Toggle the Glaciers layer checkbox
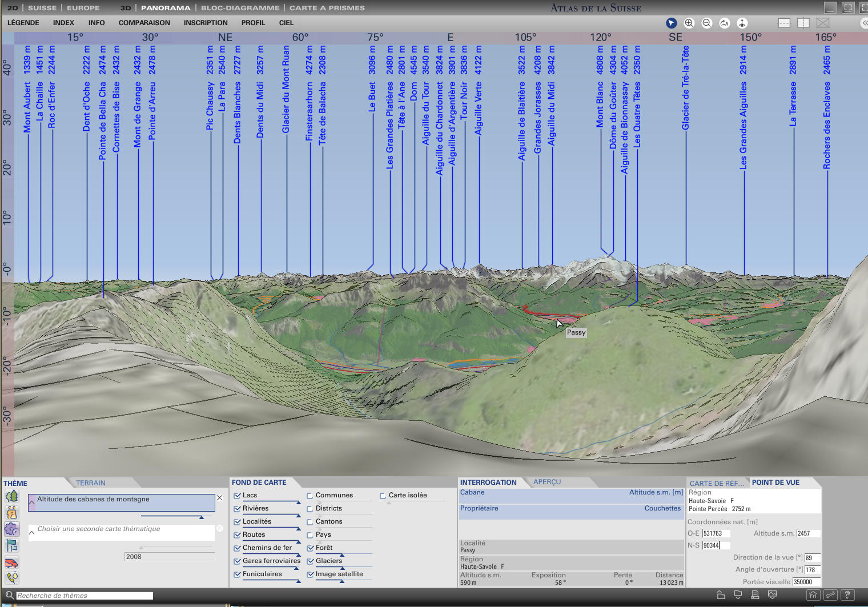This screenshot has height=607, width=868. 310,561
